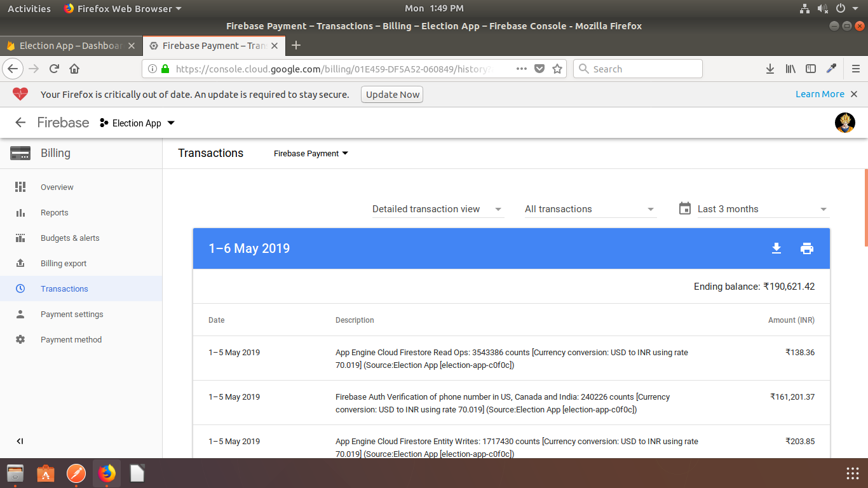Open Billing export page

point(64,264)
